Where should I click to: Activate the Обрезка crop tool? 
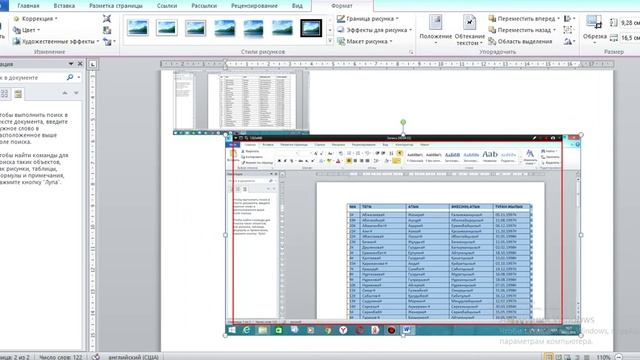tap(594, 29)
